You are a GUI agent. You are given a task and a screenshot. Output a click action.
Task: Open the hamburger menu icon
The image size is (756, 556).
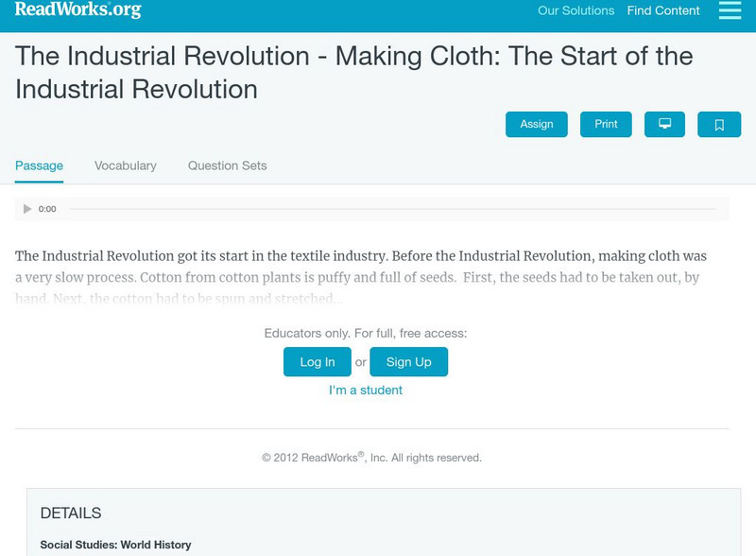pos(730,10)
